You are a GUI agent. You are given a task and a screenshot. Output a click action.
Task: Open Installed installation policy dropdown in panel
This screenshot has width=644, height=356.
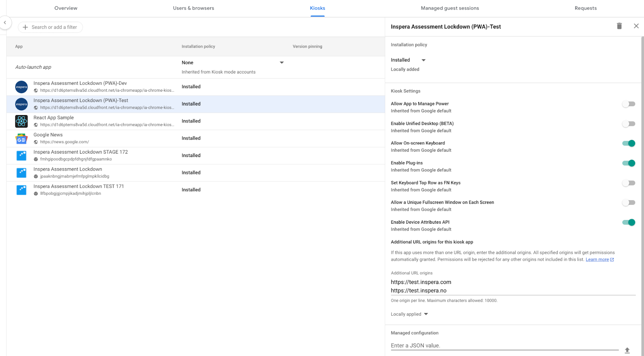pyautogui.click(x=408, y=60)
